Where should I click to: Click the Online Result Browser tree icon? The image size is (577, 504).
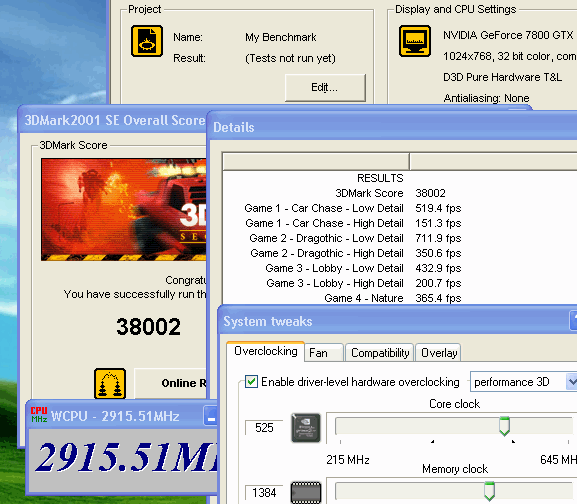110,383
